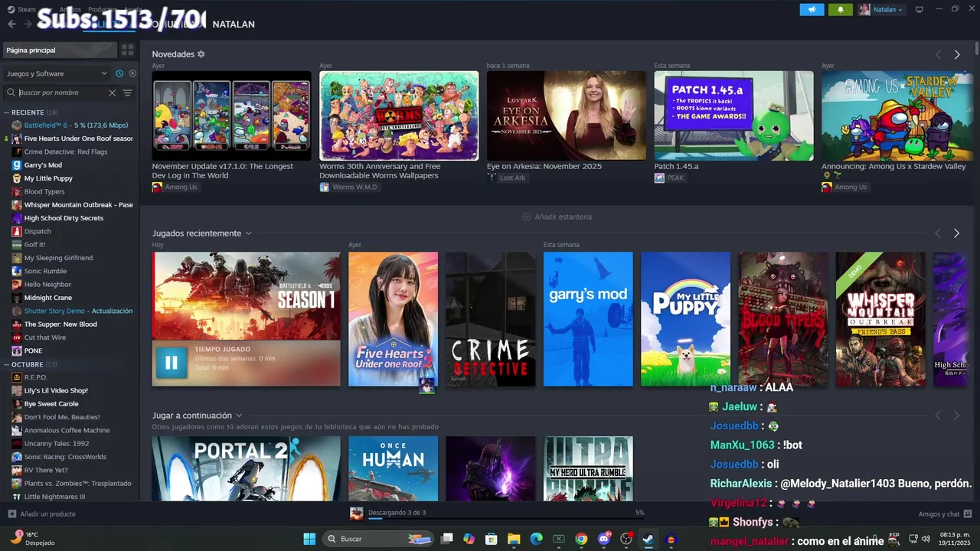The height and width of the screenshot is (551, 980).
Task: Open My Little Puppy game cover
Action: pyautogui.click(x=685, y=319)
